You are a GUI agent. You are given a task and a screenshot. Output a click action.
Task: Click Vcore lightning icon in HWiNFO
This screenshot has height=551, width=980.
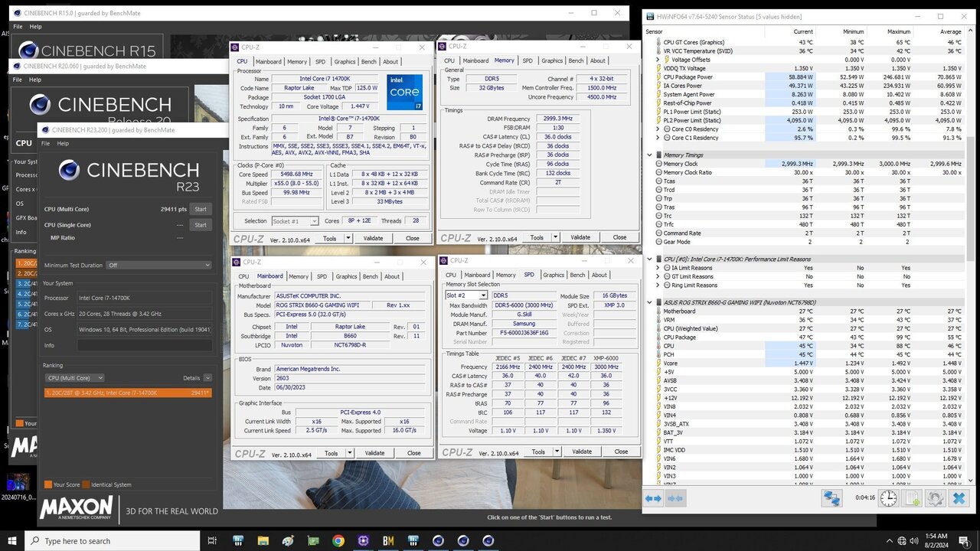[658, 364]
